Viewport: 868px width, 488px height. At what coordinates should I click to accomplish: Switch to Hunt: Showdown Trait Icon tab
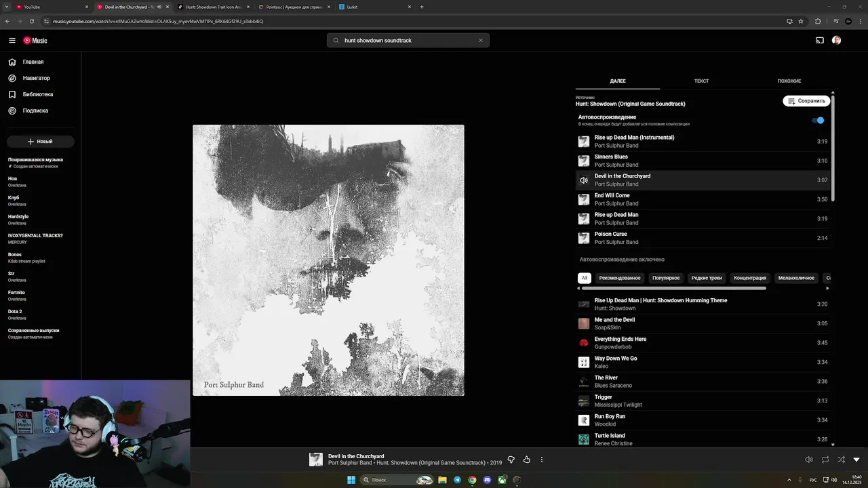pyautogui.click(x=212, y=7)
